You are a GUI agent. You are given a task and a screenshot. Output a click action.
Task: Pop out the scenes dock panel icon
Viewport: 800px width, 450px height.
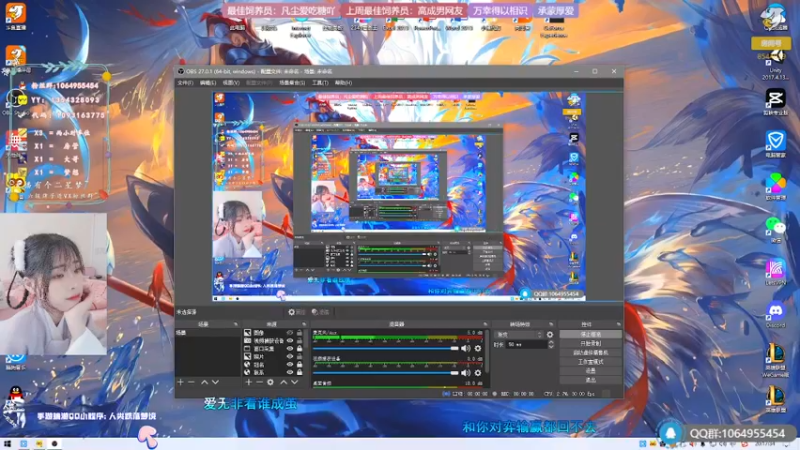click(236, 324)
